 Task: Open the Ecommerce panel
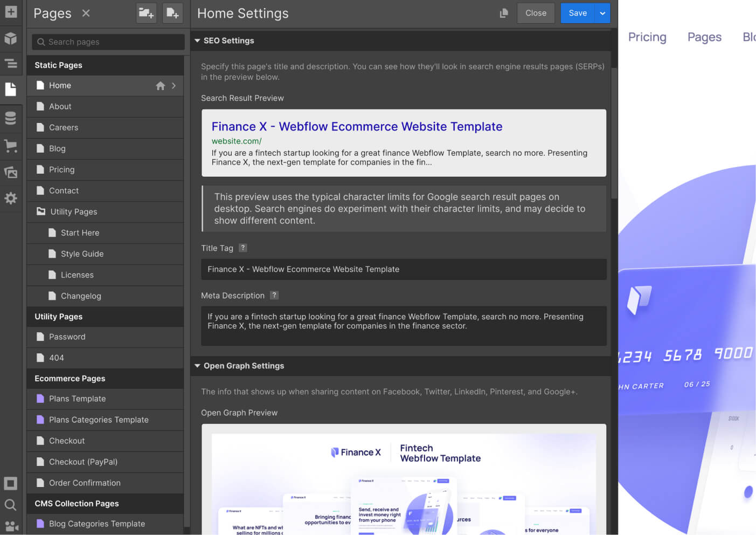[11, 146]
